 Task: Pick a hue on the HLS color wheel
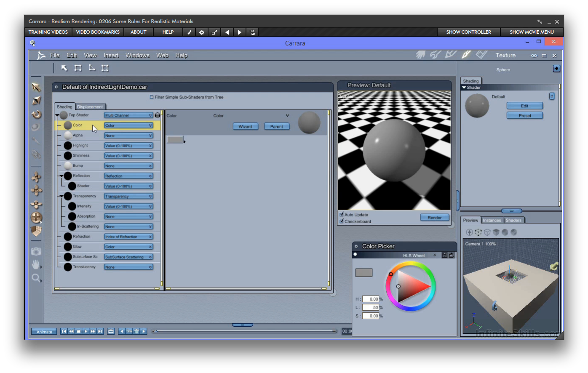[411, 286]
